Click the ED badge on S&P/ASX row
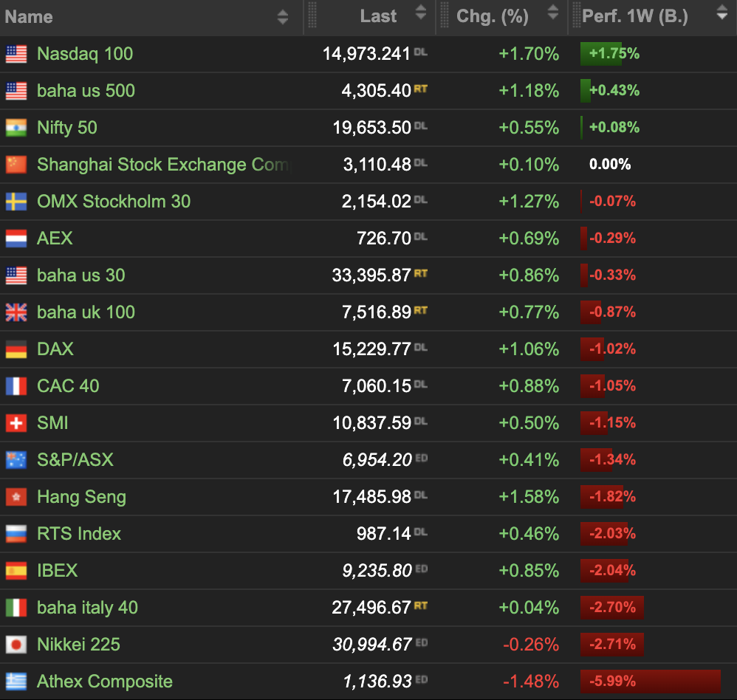Image resolution: width=737 pixels, height=700 pixels. pos(422,457)
